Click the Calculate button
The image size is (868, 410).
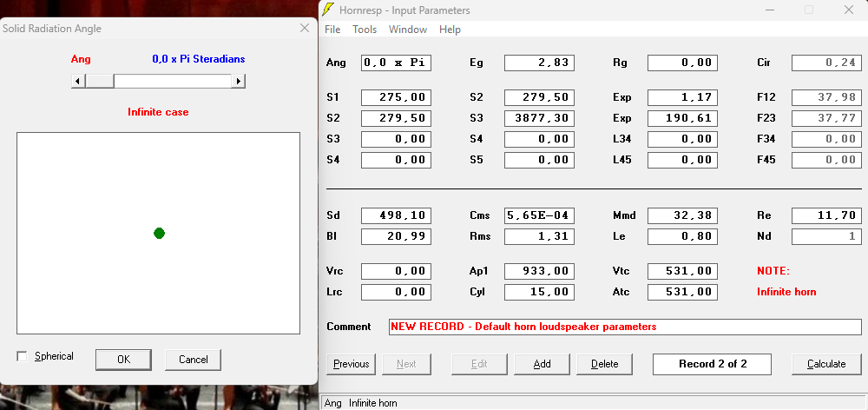click(x=826, y=364)
